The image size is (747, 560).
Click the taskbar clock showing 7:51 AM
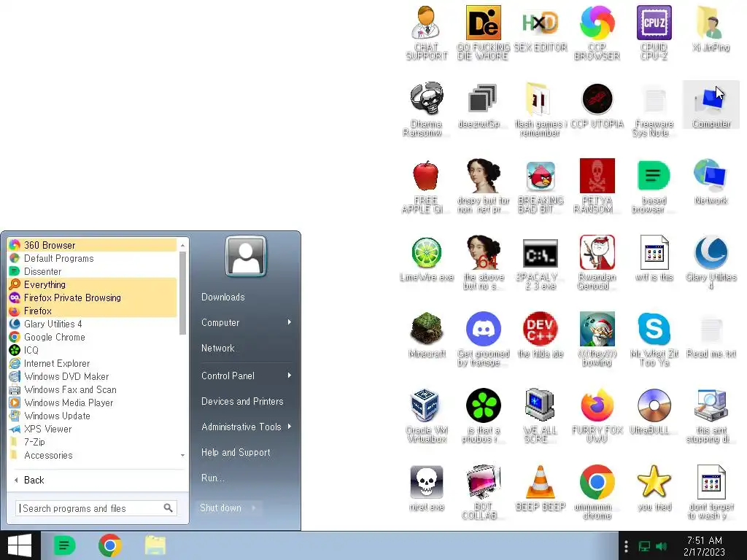[x=704, y=546]
